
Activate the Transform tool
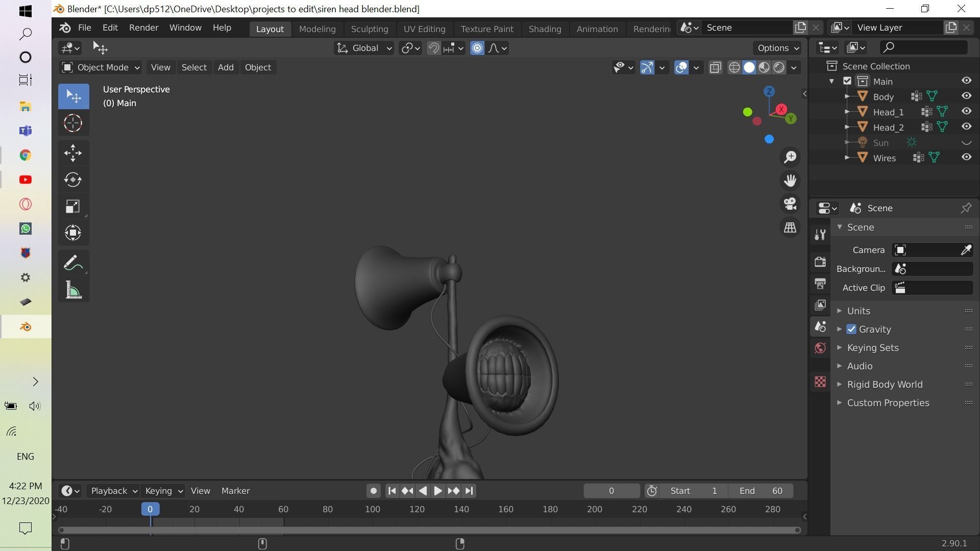(x=73, y=233)
